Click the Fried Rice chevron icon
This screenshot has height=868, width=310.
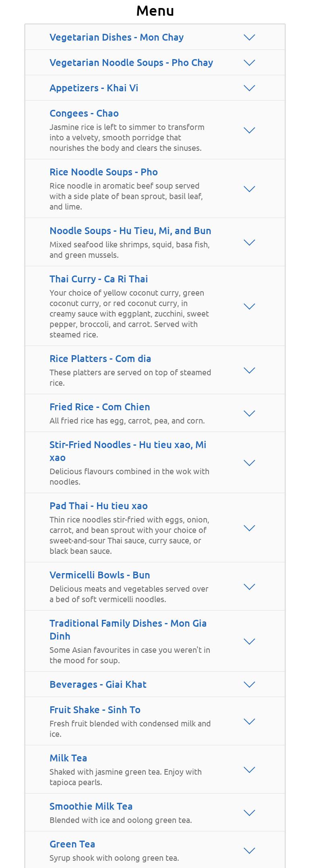click(x=249, y=413)
